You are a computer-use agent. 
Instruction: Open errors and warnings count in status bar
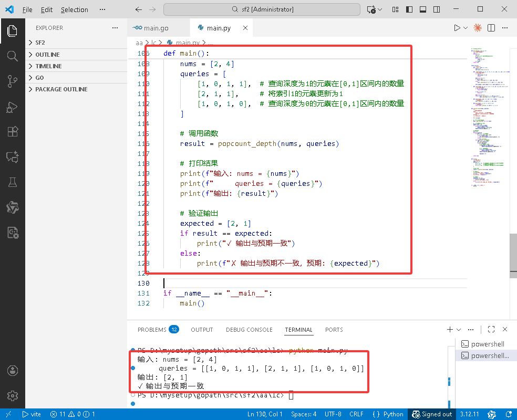[x=72, y=414]
